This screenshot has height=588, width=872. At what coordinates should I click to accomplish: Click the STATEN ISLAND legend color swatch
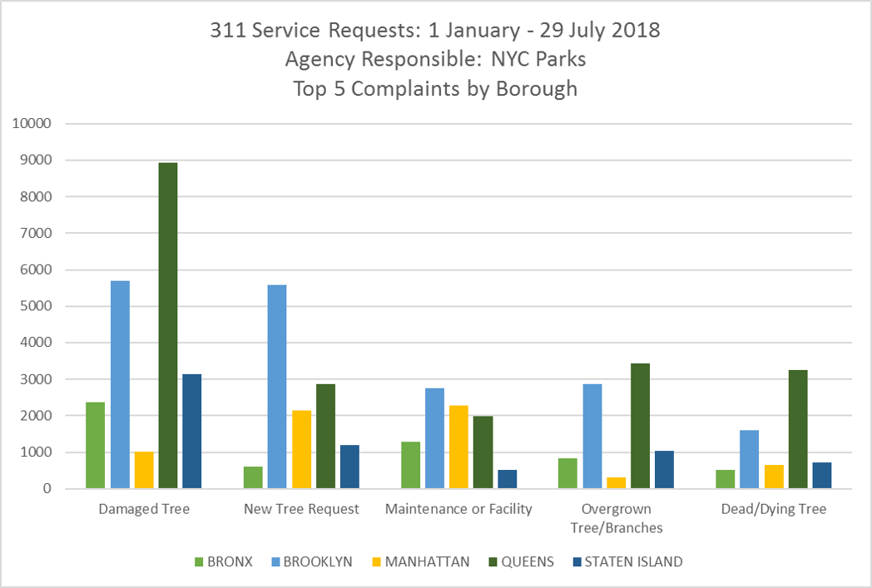(577, 562)
